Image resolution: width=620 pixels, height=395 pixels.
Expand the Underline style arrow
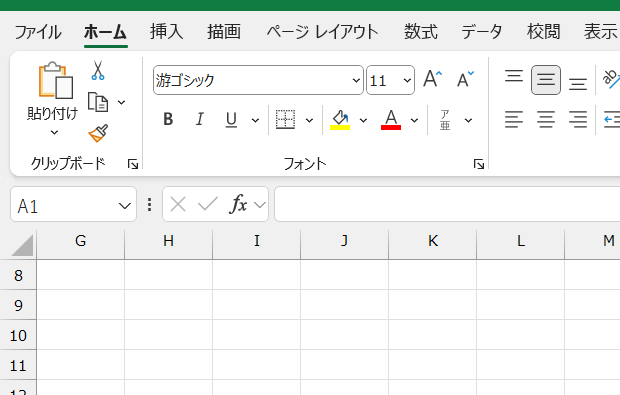tap(255, 120)
